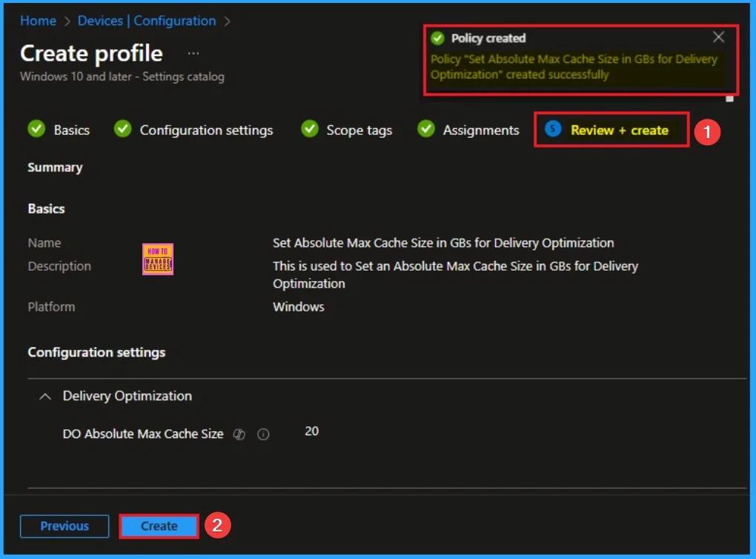Click the green check icon beside Basics
The height and width of the screenshot is (559, 756).
tap(36, 130)
